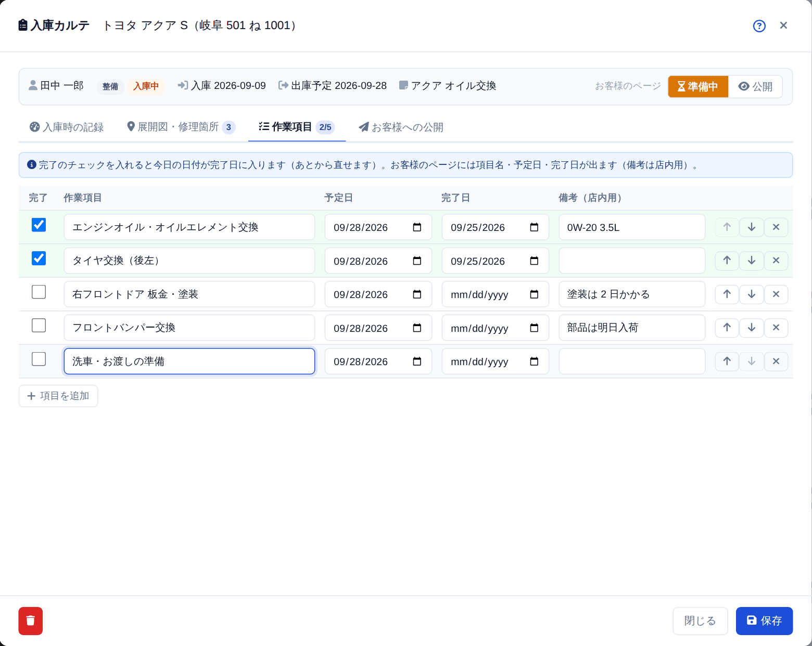Move 右フロントドア 板金・塗装 row up
Viewport: 812px width, 646px height.
(x=727, y=294)
